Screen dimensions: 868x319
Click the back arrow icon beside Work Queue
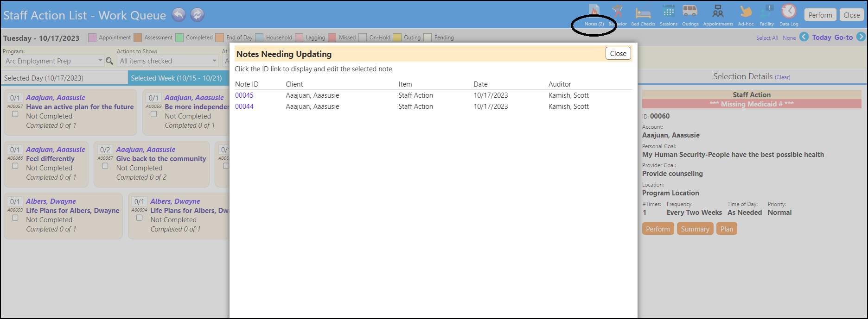[x=179, y=15]
